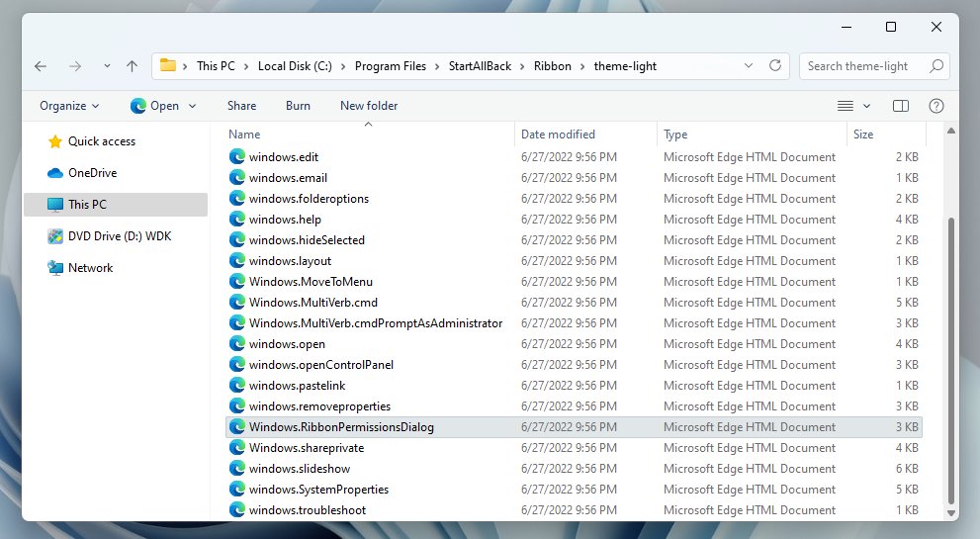
Task: Open the Help question mark icon
Action: (936, 106)
